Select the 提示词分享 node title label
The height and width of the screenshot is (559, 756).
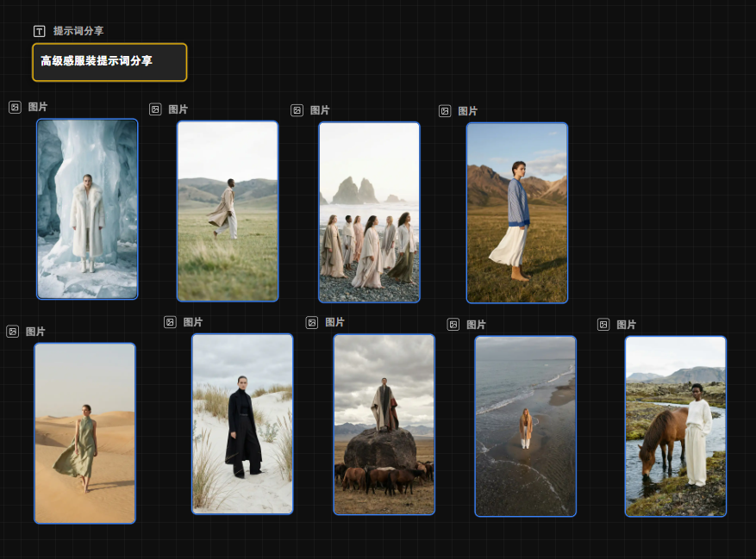coord(78,31)
